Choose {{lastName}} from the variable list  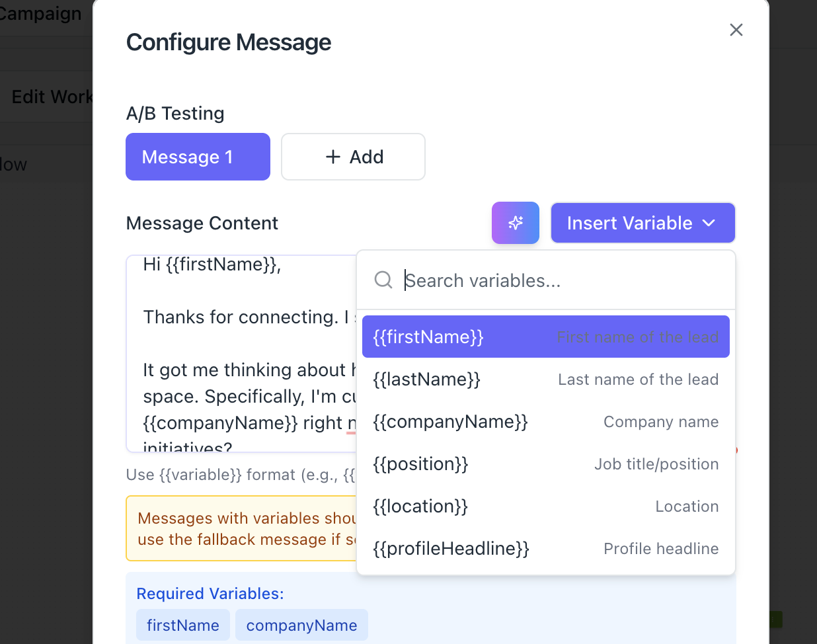pos(545,379)
